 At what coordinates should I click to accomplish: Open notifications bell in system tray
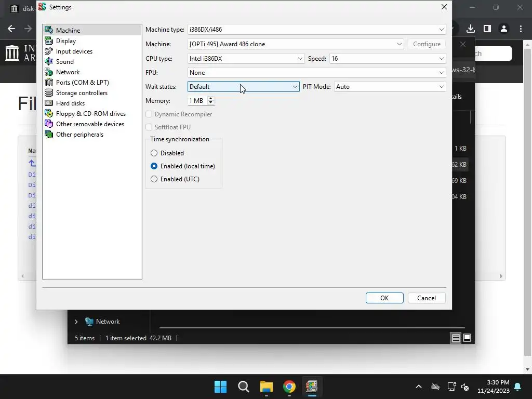[518, 387]
